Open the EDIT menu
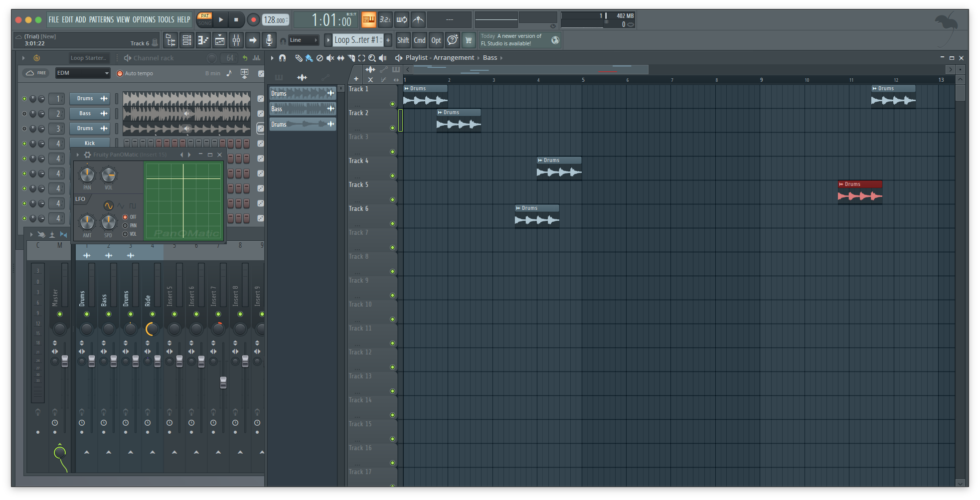The width and height of the screenshot is (980, 500). point(67,20)
